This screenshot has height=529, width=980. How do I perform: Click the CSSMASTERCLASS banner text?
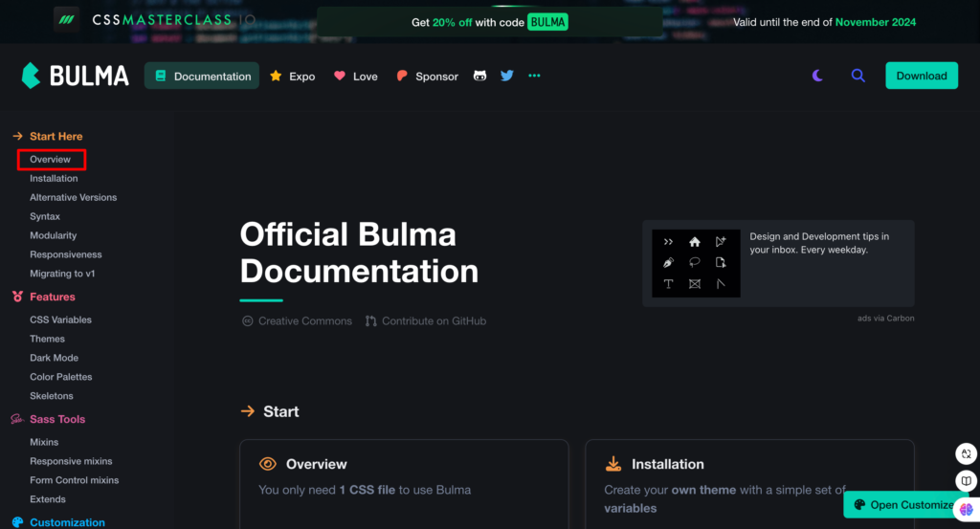[173, 20]
